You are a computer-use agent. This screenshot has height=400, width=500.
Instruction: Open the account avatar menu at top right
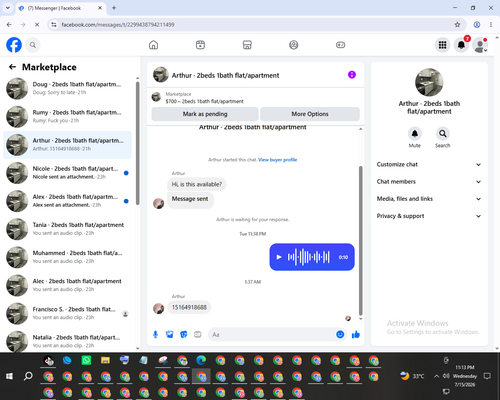coord(480,45)
